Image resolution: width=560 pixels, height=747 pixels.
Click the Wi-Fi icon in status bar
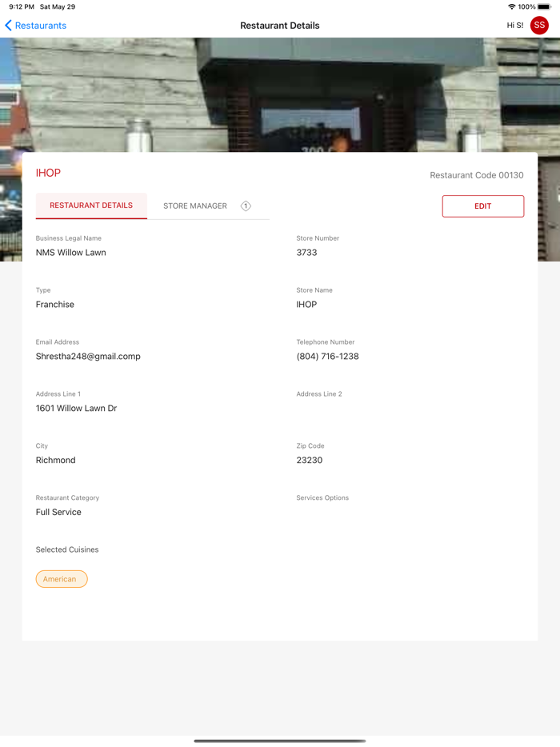(x=512, y=6)
